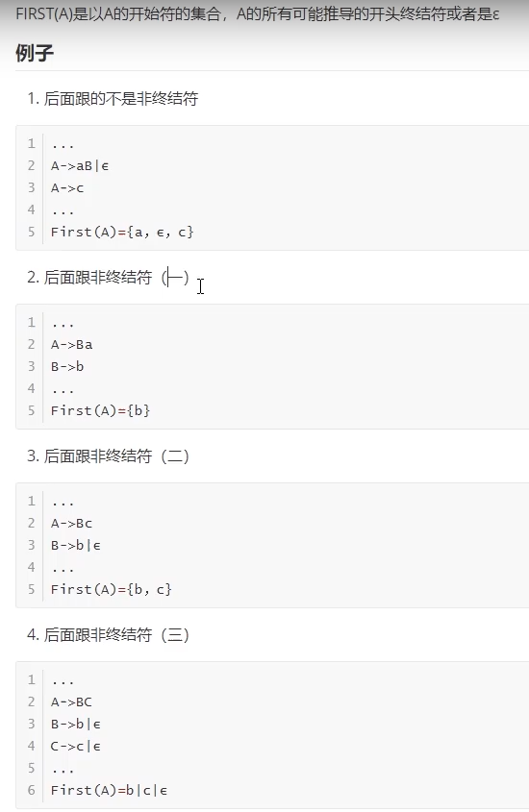The image size is (529, 812).
Task: Click First(A)={b, c} result line
Action: coord(112,589)
